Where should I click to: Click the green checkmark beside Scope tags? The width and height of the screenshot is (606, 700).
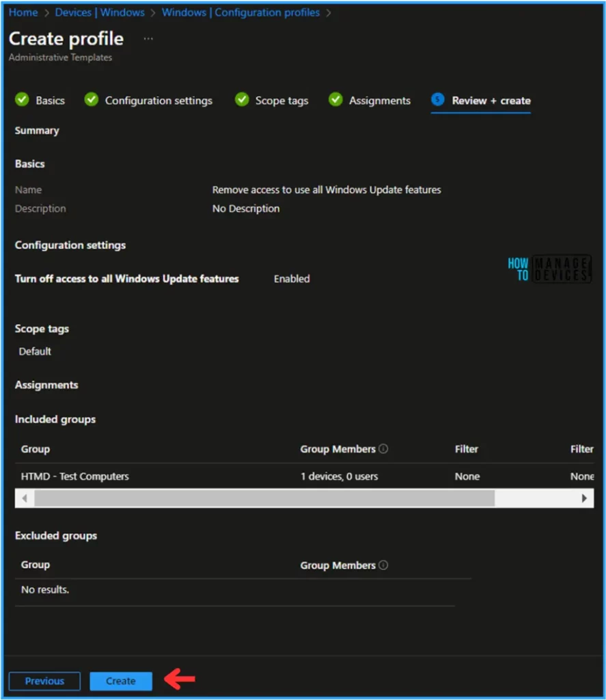tap(242, 99)
